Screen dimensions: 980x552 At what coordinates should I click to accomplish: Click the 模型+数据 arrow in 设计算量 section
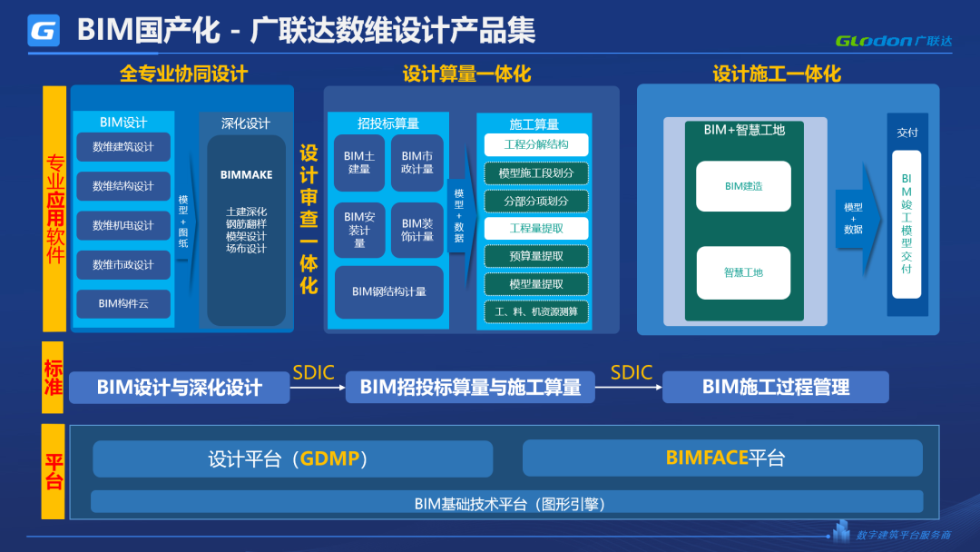tap(460, 216)
